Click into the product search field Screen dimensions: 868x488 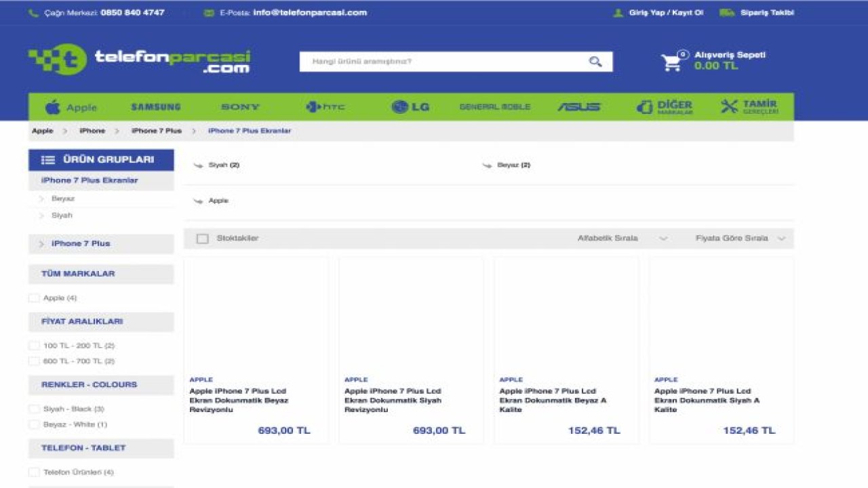click(441, 62)
